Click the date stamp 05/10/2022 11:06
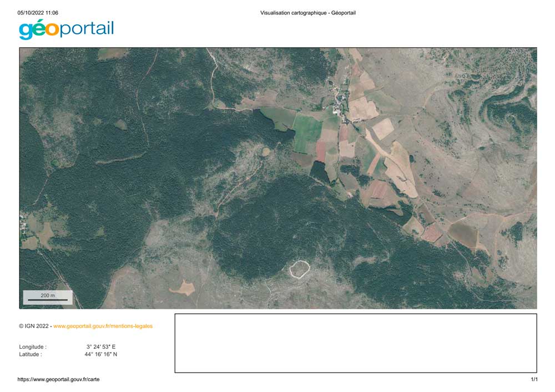The height and width of the screenshot is (392, 555). coord(38,13)
